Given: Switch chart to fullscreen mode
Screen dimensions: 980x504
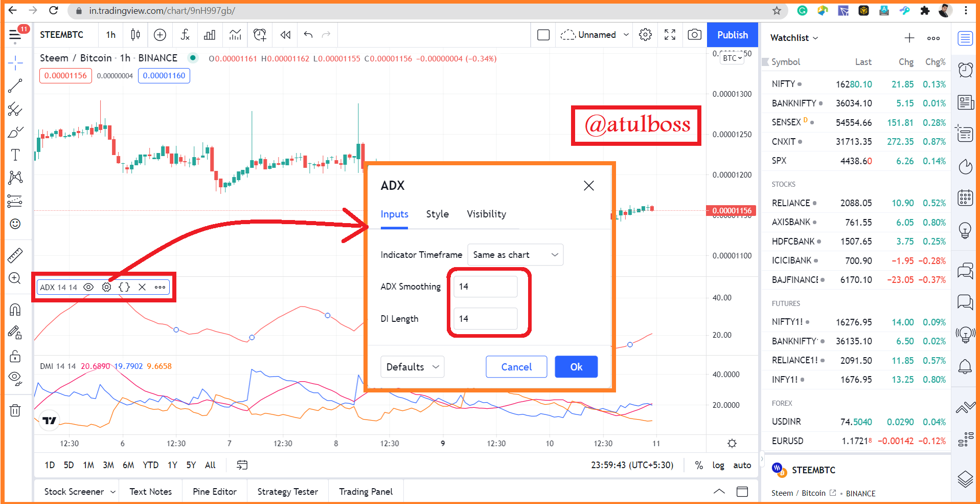Looking at the screenshot, I should click(x=670, y=35).
